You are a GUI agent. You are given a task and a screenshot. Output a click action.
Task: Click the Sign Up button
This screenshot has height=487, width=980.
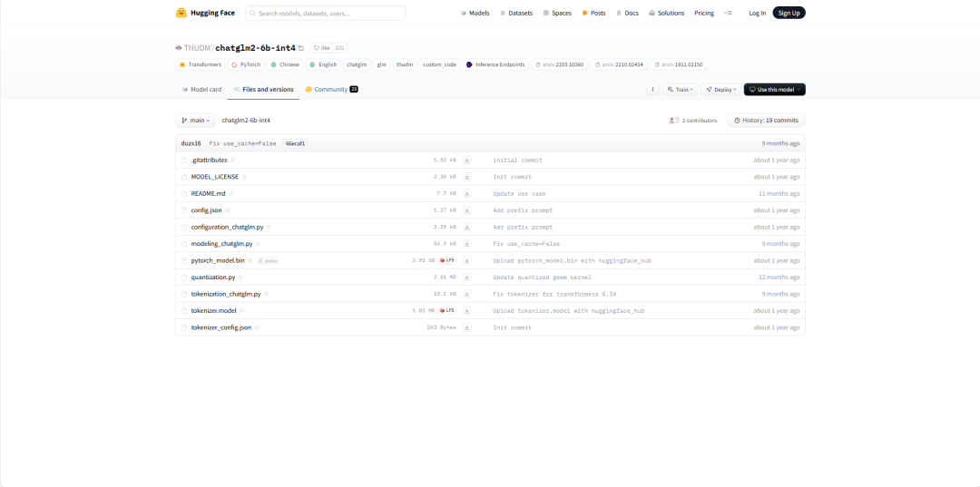point(789,13)
